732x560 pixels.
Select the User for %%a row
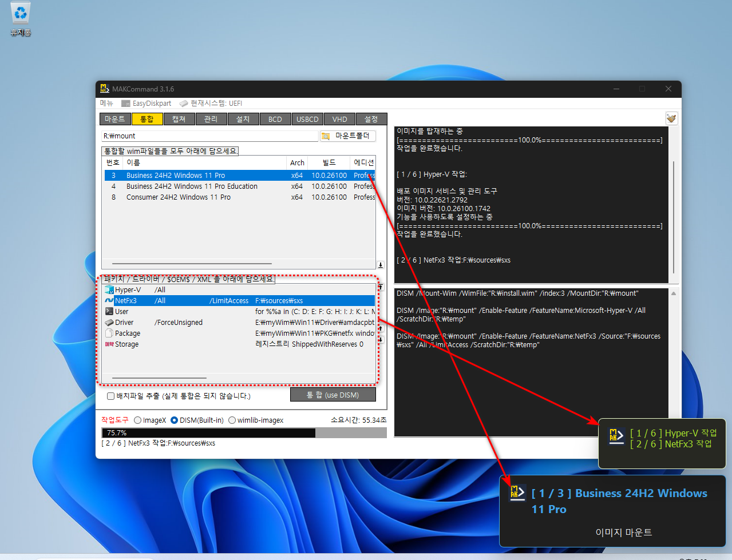coord(239,312)
